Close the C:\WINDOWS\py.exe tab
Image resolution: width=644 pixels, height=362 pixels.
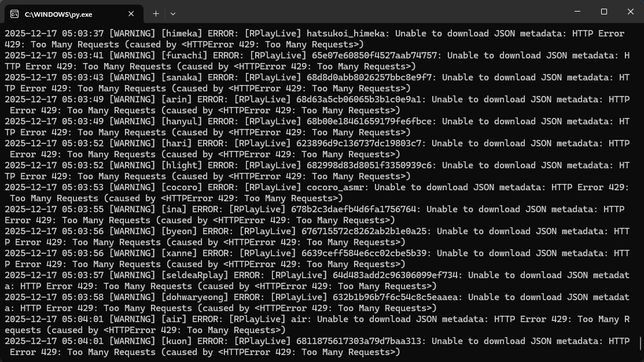(131, 13)
